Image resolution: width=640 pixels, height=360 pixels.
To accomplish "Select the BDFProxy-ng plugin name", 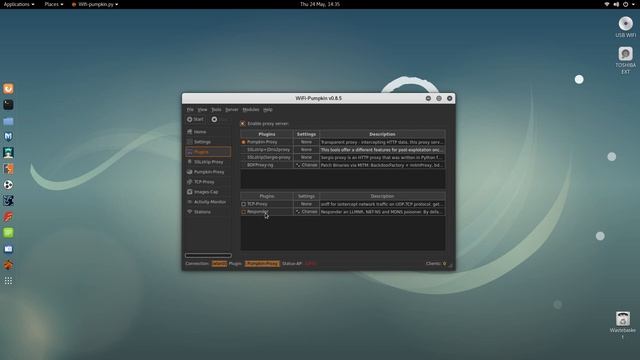I will (260, 165).
